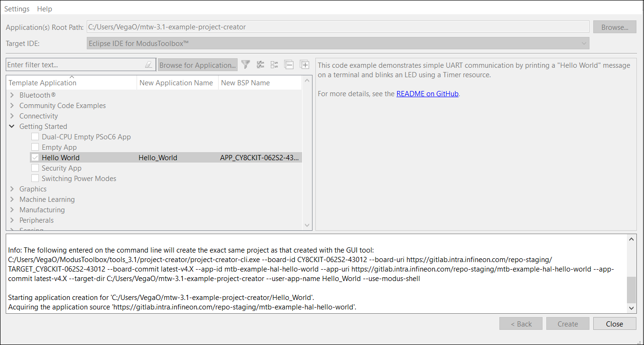Click the select all checklist icon

pyautogui.click(x=260, y=64)
